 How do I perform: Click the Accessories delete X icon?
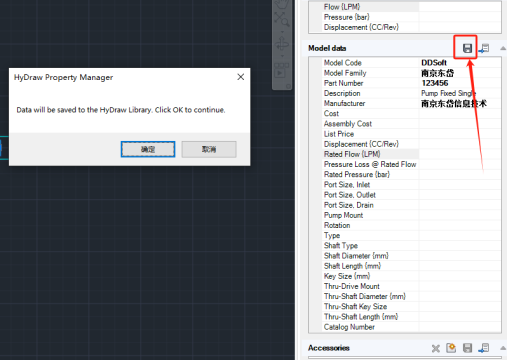pos(436,348)
